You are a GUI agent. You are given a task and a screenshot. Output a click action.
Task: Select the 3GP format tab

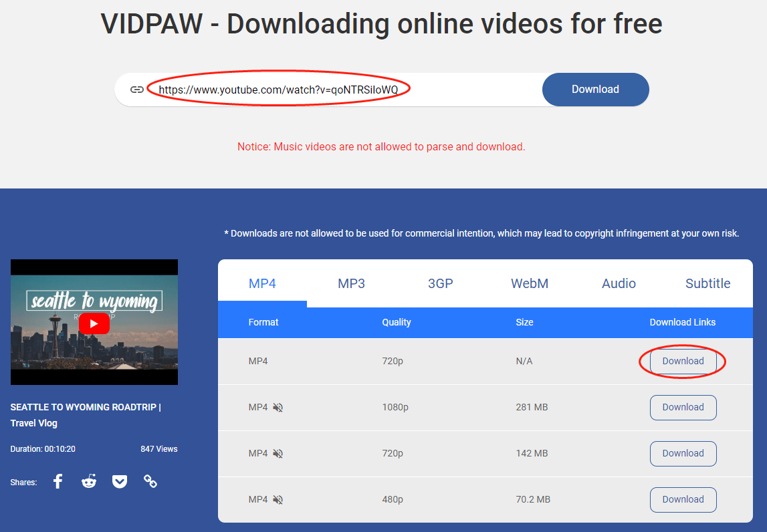pyautogui.click(x=440, y=283)
